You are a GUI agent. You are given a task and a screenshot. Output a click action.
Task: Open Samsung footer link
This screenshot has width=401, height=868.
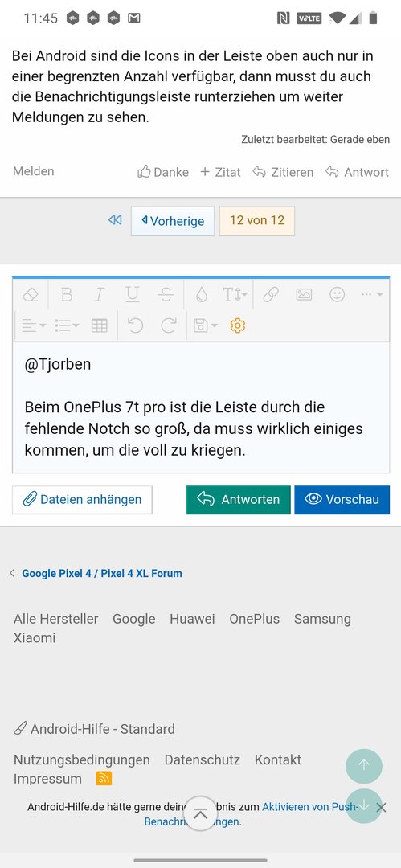pos(322,619)
